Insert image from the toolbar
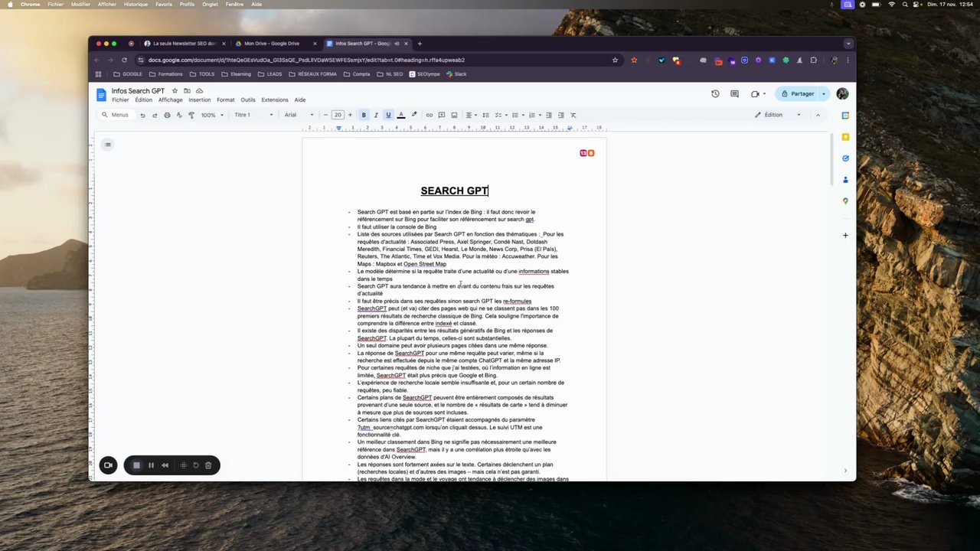980x551 pixels. (x=454, y=115)
